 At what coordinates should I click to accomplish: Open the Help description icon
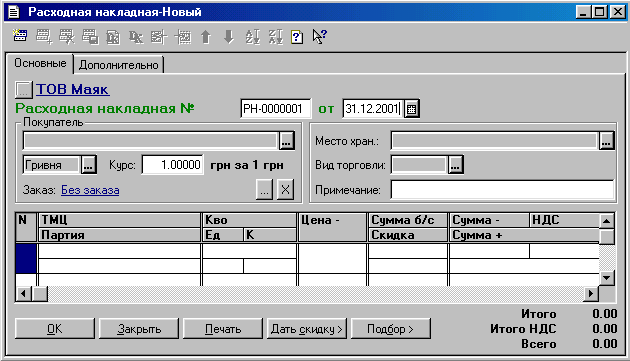(297, 37)
